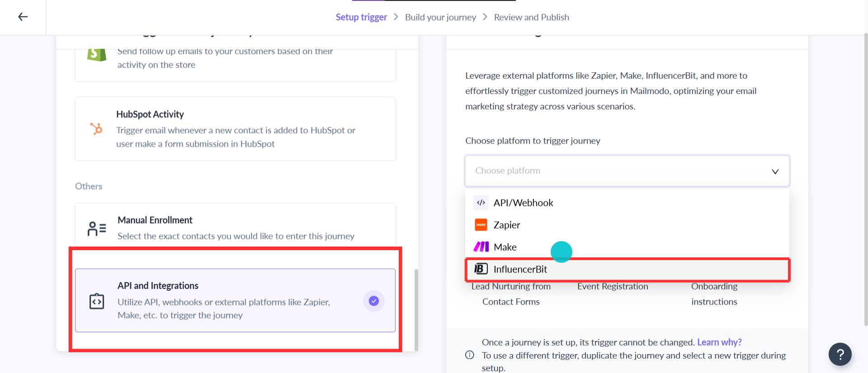Click the Shopify logo icon
This screenshot has width=868, height=373.
click(x=97, y=54)
